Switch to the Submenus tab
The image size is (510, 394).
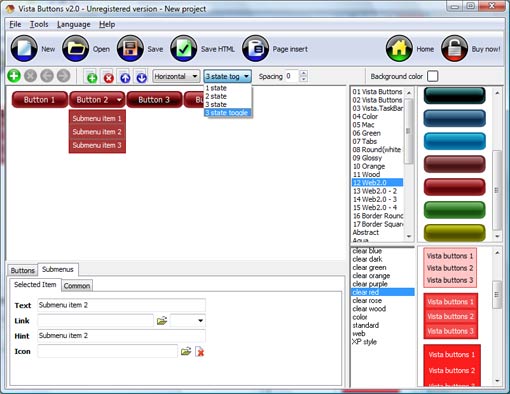click(58, 269)
